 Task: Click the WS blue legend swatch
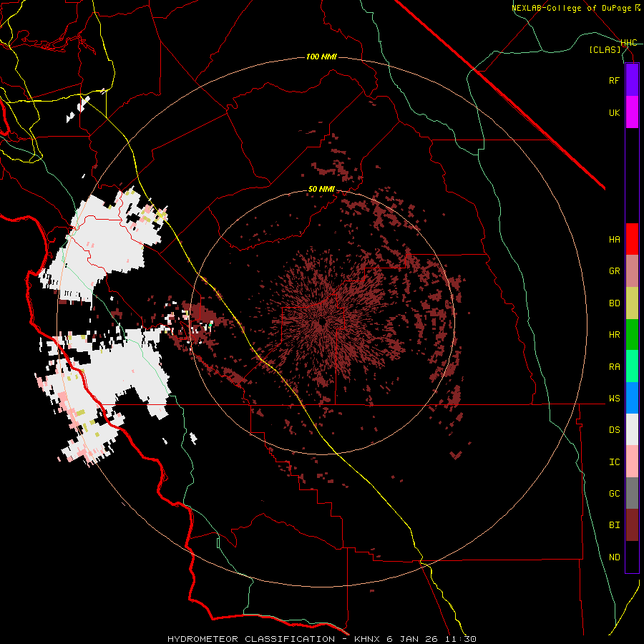click(x=632, y=398)
